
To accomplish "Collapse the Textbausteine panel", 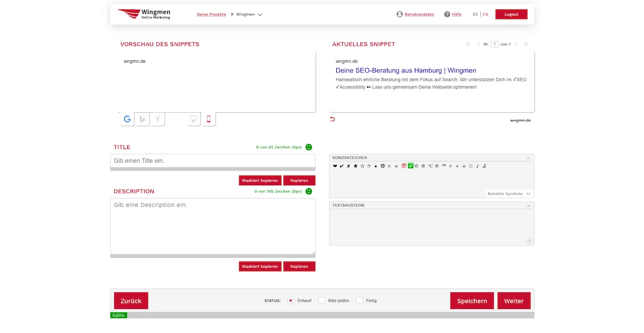I will click(528, 205).
